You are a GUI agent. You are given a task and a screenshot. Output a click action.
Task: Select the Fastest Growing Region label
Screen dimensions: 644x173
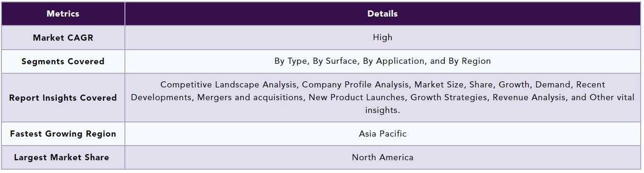click(x=63, y=134)
